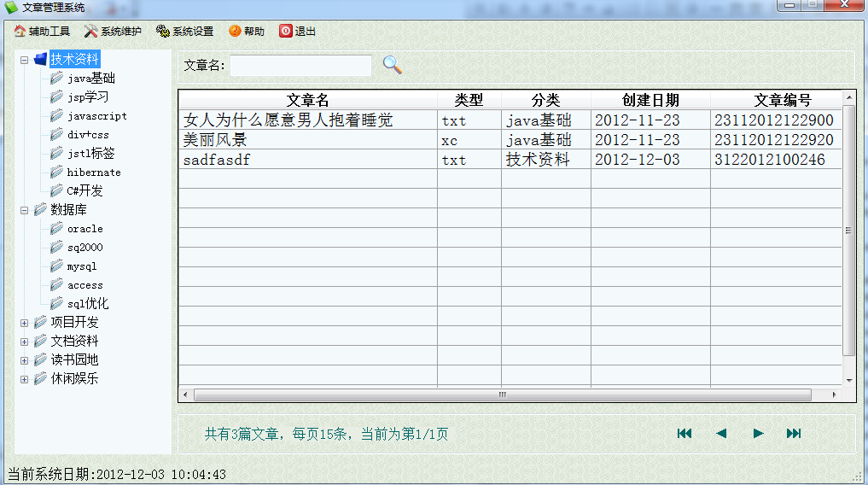The height and width of the screenshot is (485, 868).
Task: Select the 文档资料 tree item
Action: click(75, 341)
